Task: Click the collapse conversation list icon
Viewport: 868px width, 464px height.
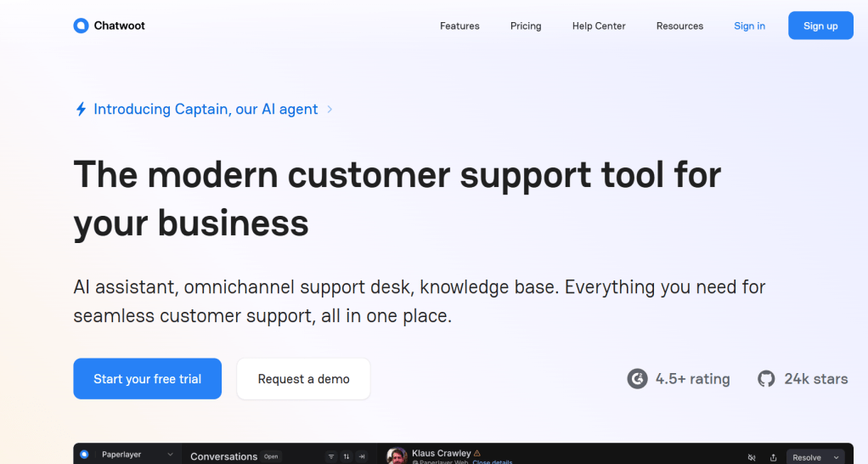Action: 362,456
